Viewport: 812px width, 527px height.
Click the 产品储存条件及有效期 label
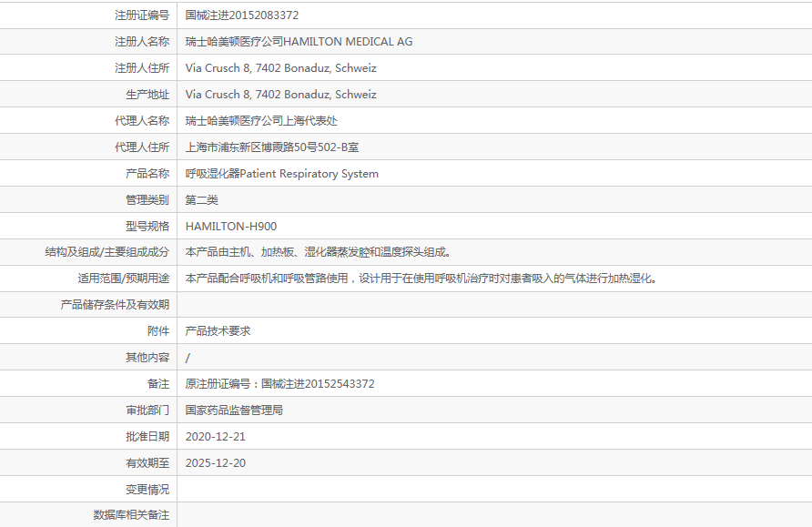(x=115, y=305)
